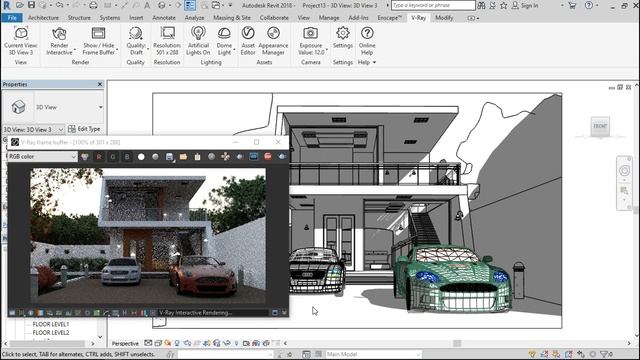Switch to alpha channel white circle icon

(141, 157)
